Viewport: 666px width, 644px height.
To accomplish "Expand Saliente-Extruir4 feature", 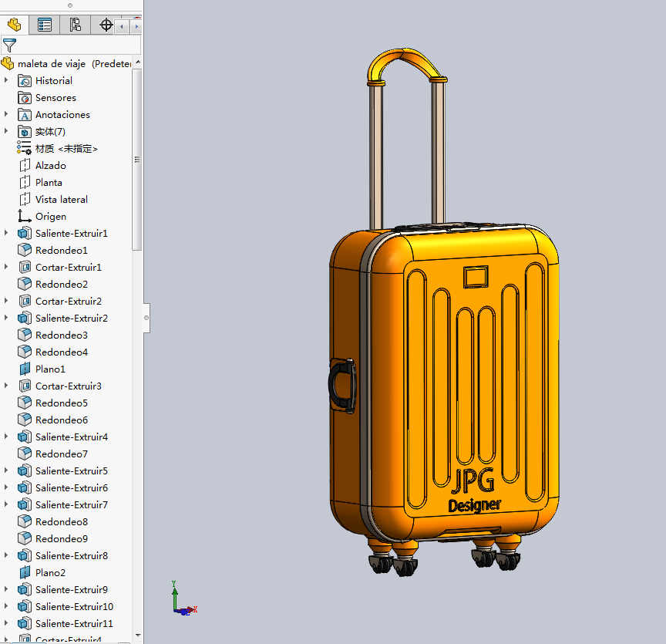I will pos(6,436).
